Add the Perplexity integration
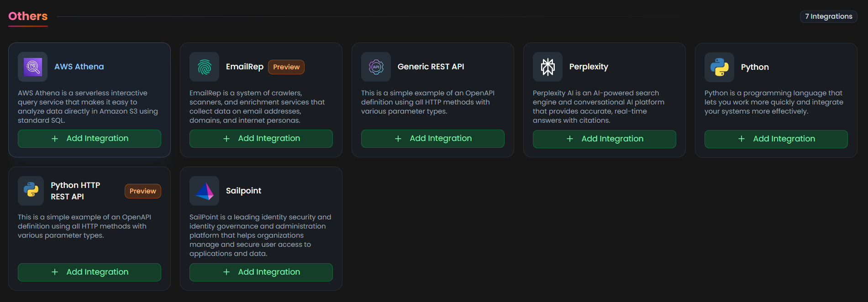Image resolution: width=868 pixels, height=302 pixels. coord(605,139)
